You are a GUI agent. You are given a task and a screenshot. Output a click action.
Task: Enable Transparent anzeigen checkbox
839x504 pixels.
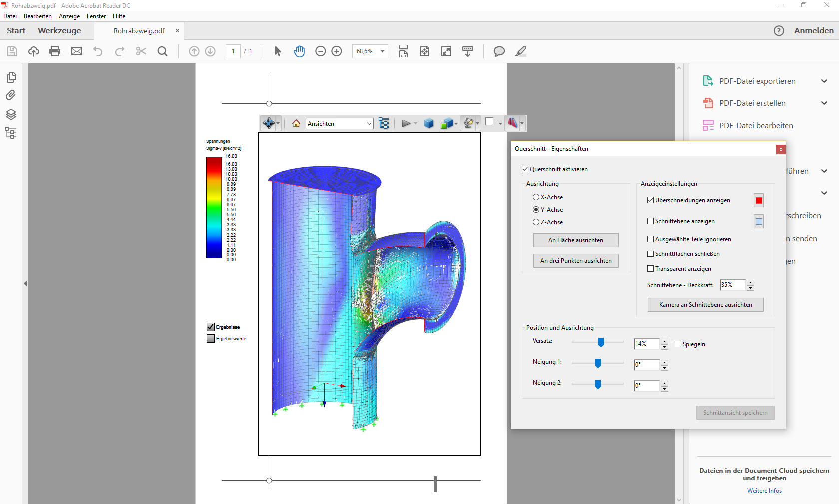point(650,269)
